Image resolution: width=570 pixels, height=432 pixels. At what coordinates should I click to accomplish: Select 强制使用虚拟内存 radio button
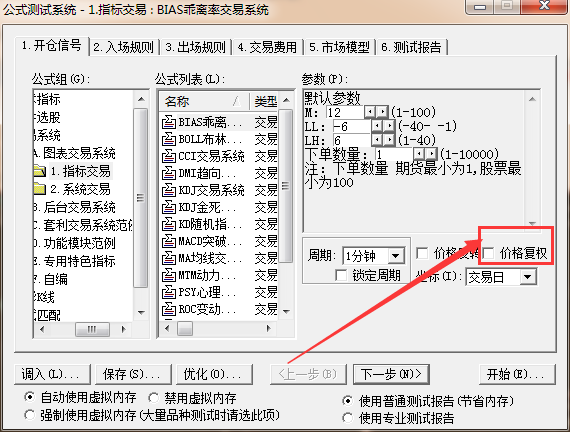(x=29, y=415)
